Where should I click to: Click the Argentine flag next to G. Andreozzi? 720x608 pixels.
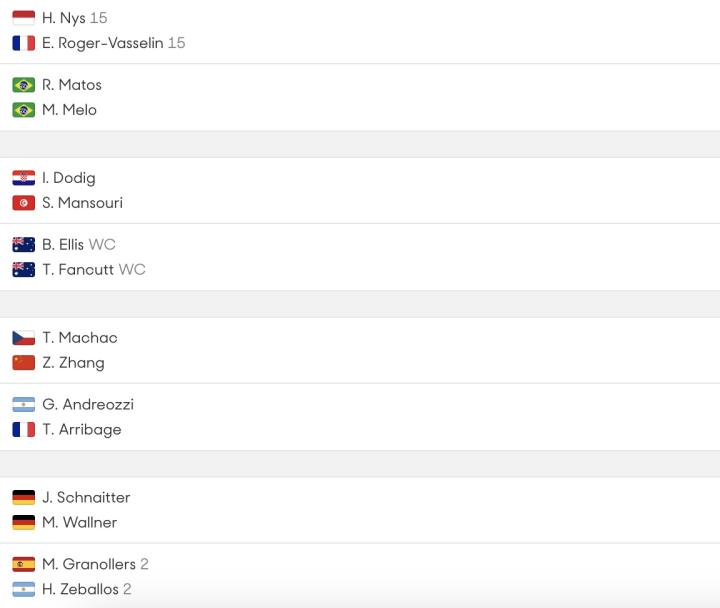(23, 405)
